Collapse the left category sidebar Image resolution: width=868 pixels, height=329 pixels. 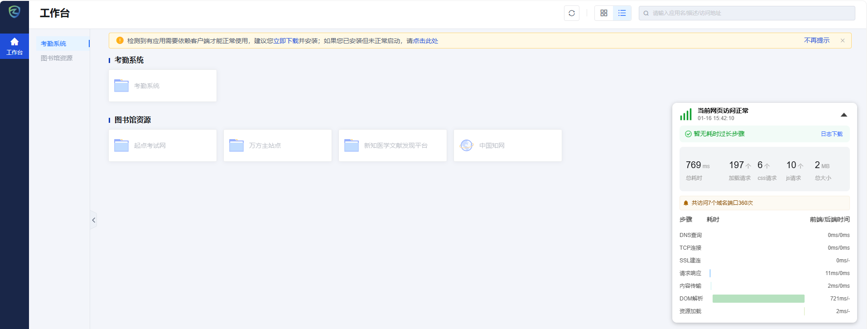click(x=93, y=220)
